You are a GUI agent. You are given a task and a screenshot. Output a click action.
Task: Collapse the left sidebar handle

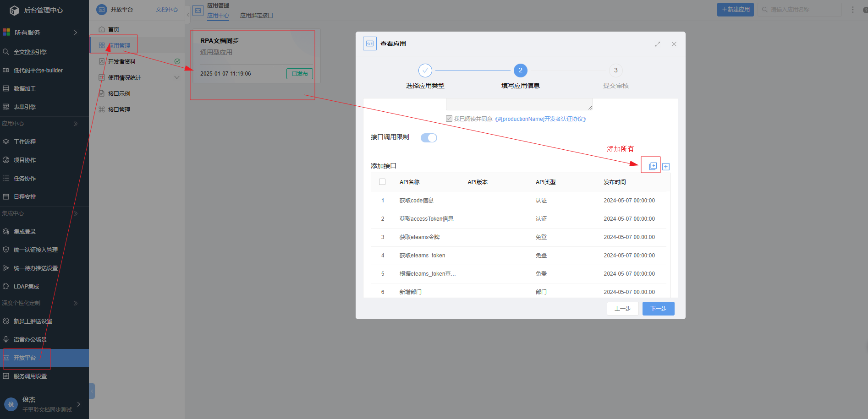[x=92, y=391]
